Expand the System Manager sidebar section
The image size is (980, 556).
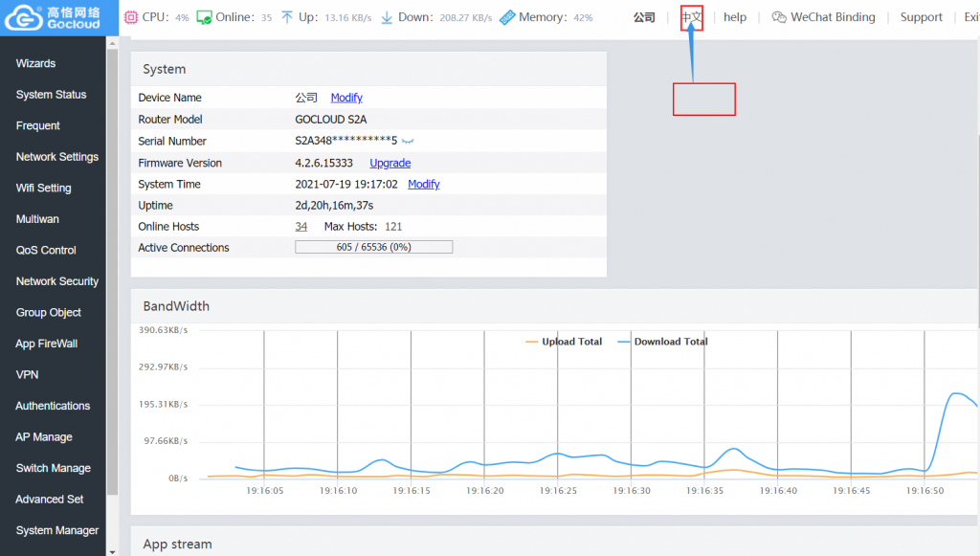point(56,530)
